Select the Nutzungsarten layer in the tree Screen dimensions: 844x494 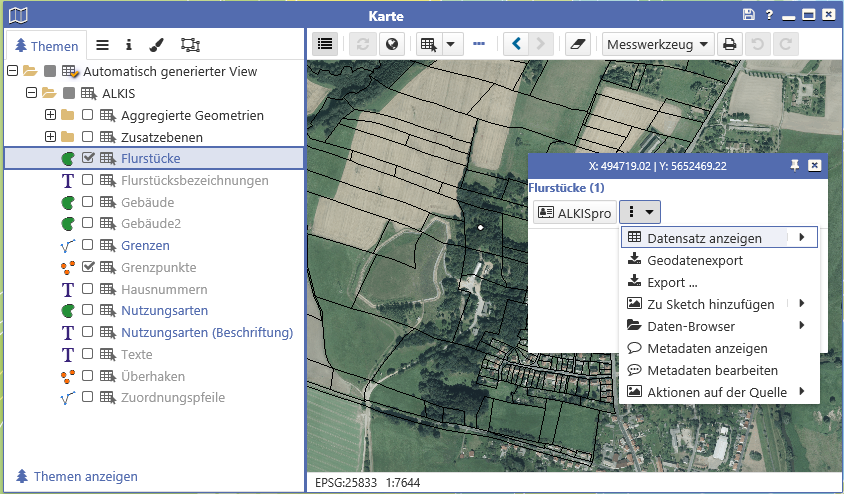click(x=158, y=311)
